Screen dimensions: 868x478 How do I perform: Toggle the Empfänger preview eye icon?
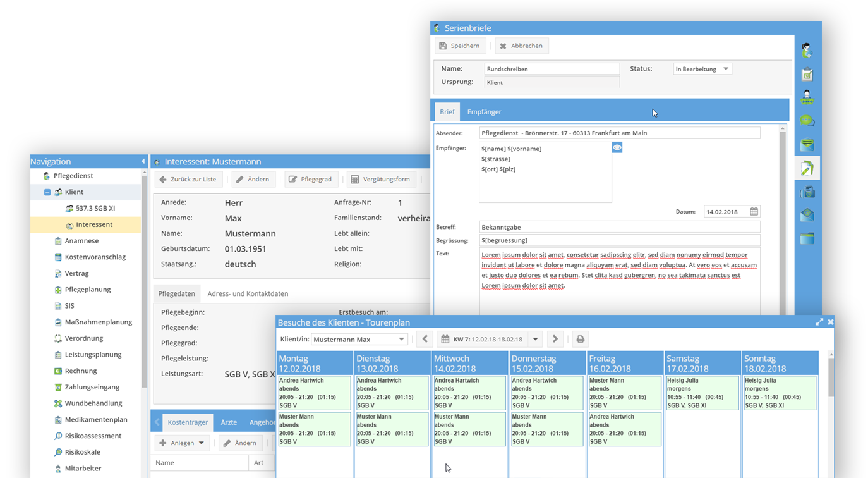coord(617,147)
